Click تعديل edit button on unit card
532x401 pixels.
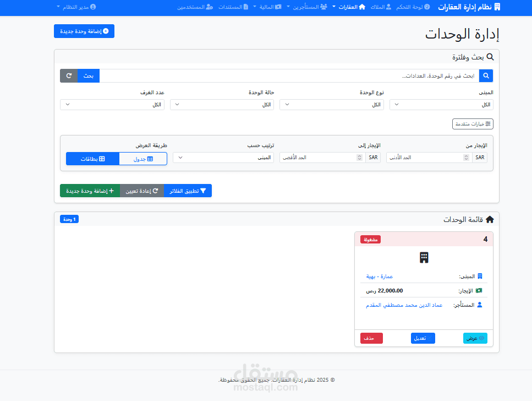423,338
